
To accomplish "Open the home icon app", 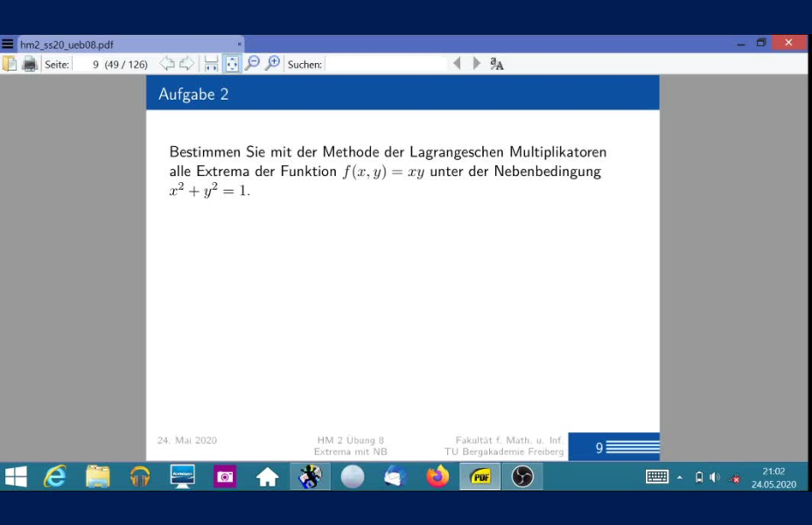I will click(x=267, y=476).
